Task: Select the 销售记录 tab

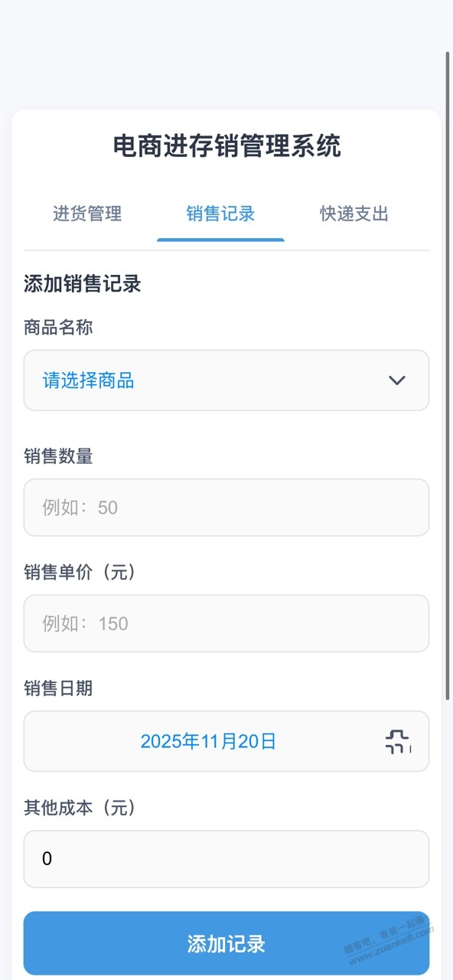Action: pos(220,214)
